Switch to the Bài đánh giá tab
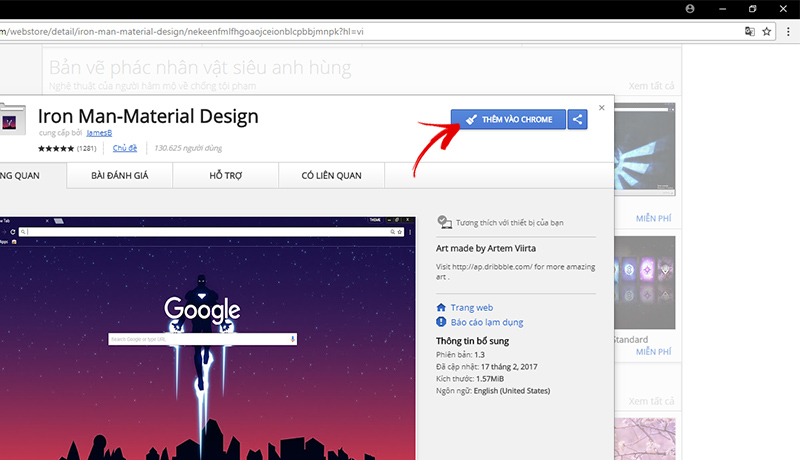The image size is (800, 460). [x=120, y=175]
